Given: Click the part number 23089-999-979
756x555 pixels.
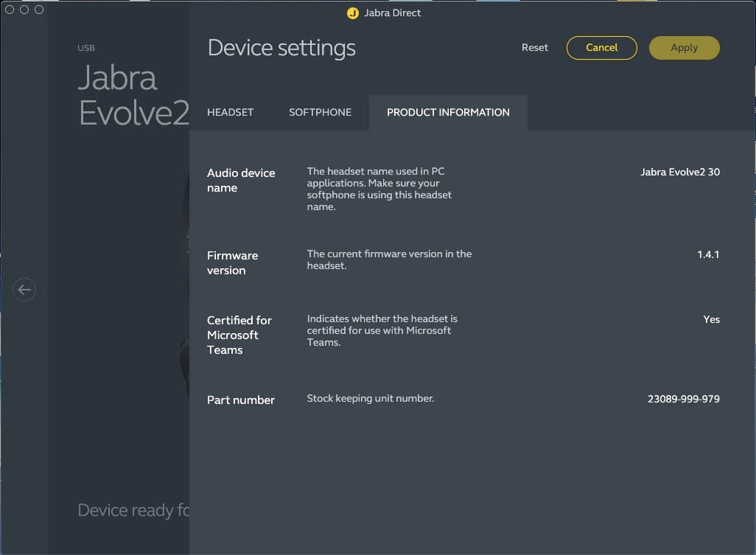Looking at the screenshot, I should coord(683,399).
